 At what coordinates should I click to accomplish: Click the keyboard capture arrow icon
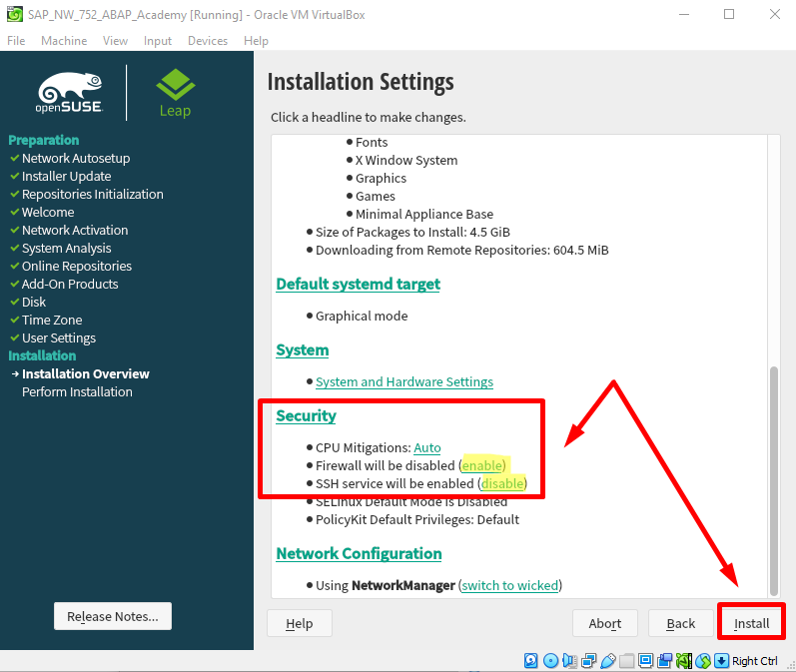[721, 660]
